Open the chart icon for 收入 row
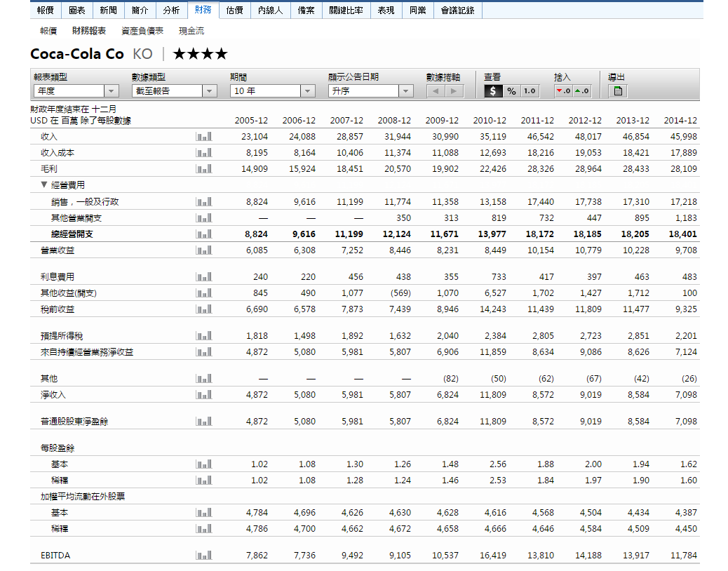The width and height of the screenshot is (728, 571). point(204,137)
